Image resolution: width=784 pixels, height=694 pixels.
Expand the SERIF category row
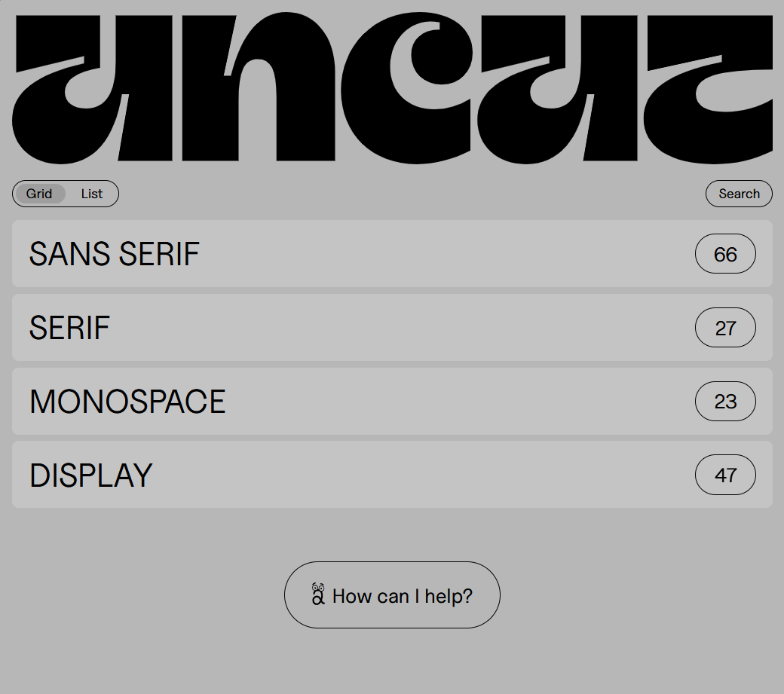click(392, 328)
